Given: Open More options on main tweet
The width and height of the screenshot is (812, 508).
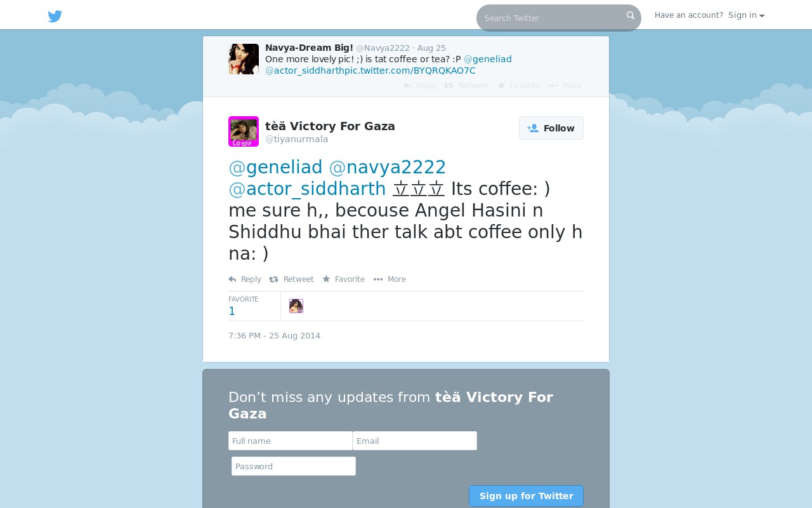Looking at the screenshot, I should click(390, 279).
